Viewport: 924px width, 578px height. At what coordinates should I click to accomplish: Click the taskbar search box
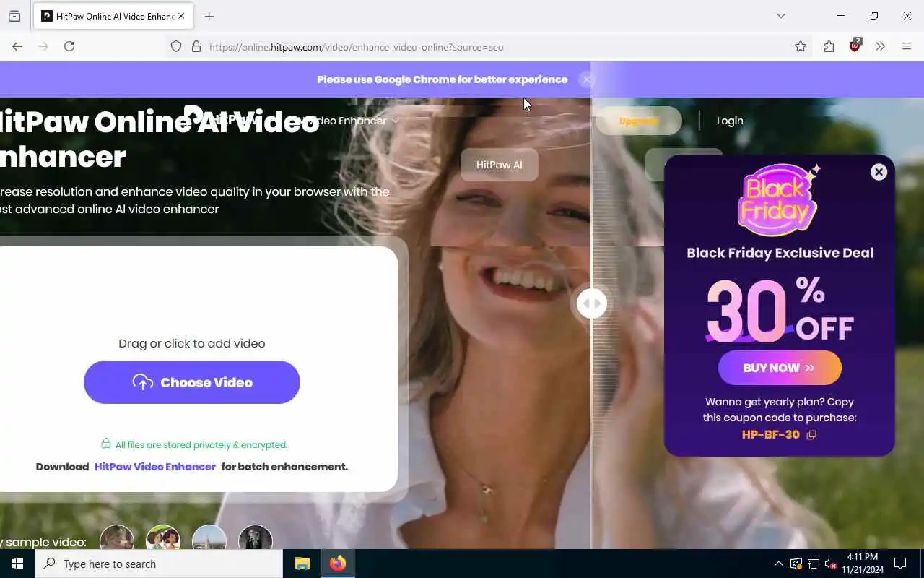click(159, 564)
